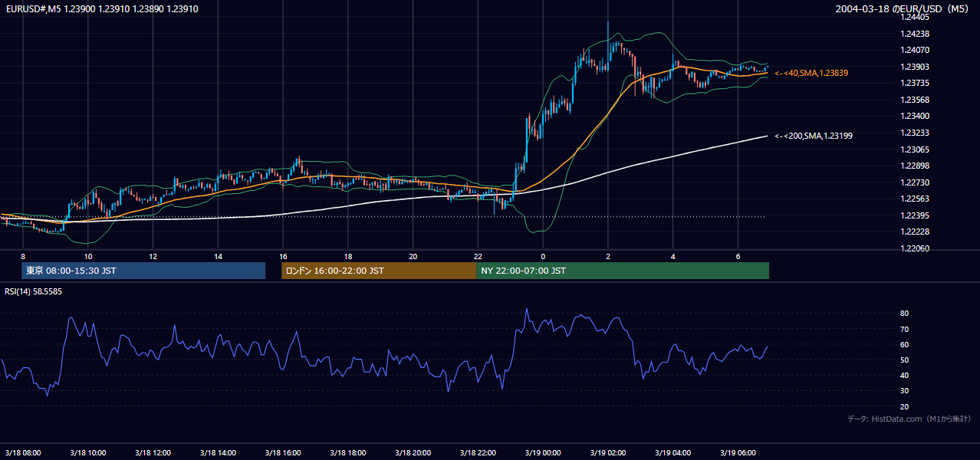Click the 3/18 10:00 date label

pyautogui.click(x=88, y=453)
